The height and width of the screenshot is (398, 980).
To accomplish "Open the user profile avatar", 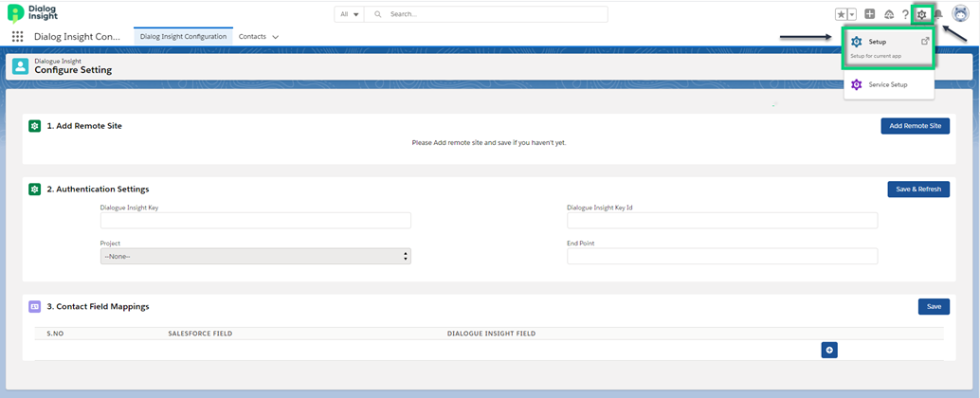I will tap(960, 13).
